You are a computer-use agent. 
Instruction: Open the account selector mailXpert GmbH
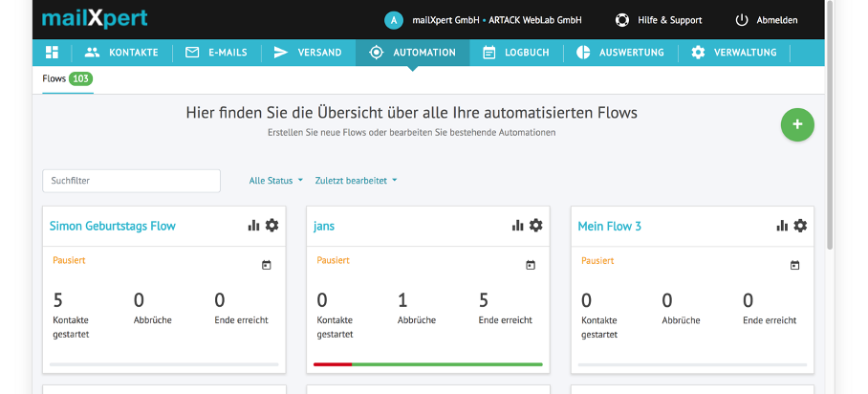click(x=484, y=20)
